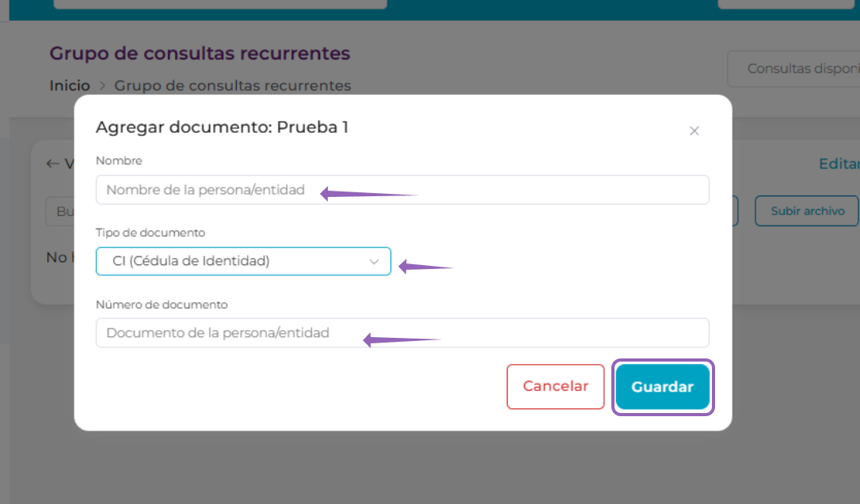Dismiss the dialog with Cancelar
860x504 pixels.
pos(555,386)
